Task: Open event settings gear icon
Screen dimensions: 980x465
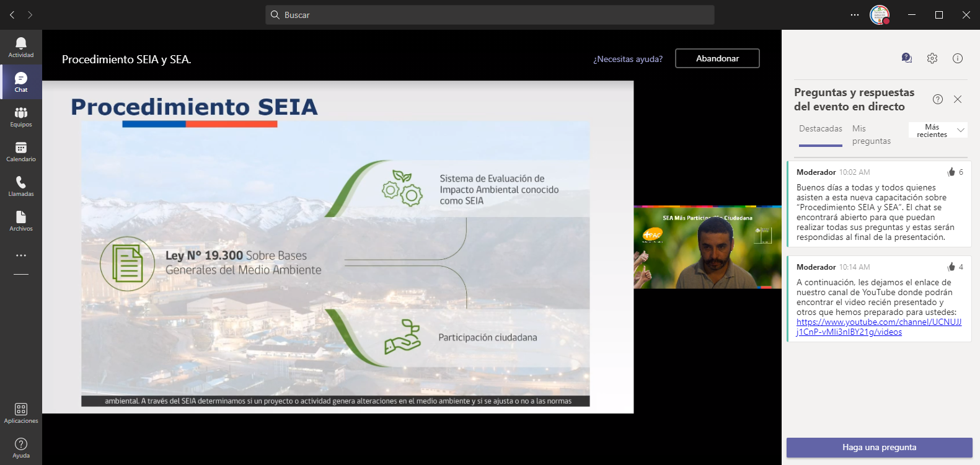Action: (932, 58)
